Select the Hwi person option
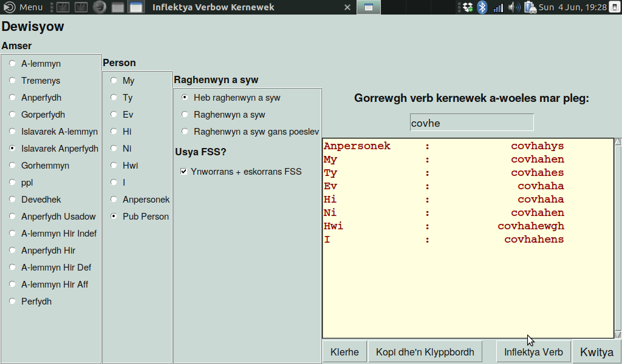This screenshot has width=622, height=364. [114, 165]
